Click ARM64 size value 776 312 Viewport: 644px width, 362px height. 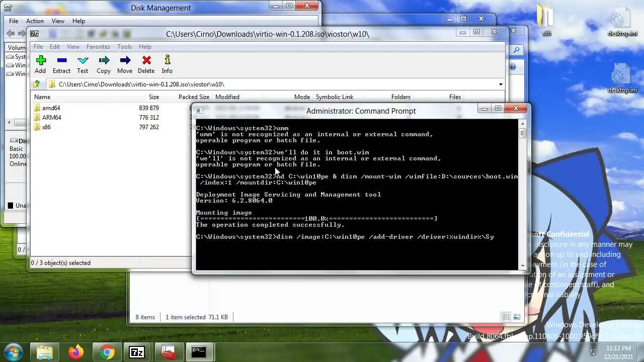pyautogui.click(x=149, y=118)
